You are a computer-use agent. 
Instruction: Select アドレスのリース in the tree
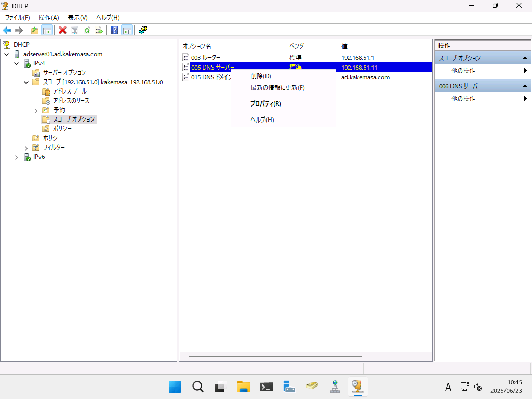(x=71, y=101)
